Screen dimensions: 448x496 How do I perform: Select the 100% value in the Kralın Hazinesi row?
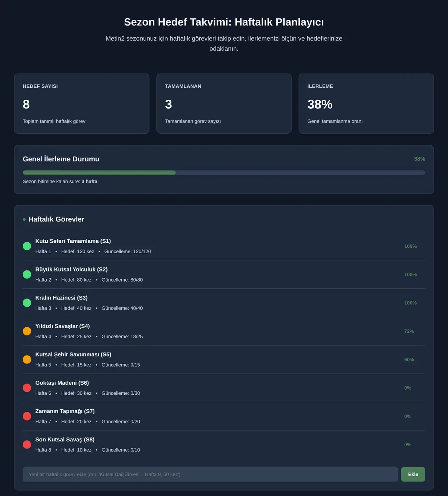(410, 303)
